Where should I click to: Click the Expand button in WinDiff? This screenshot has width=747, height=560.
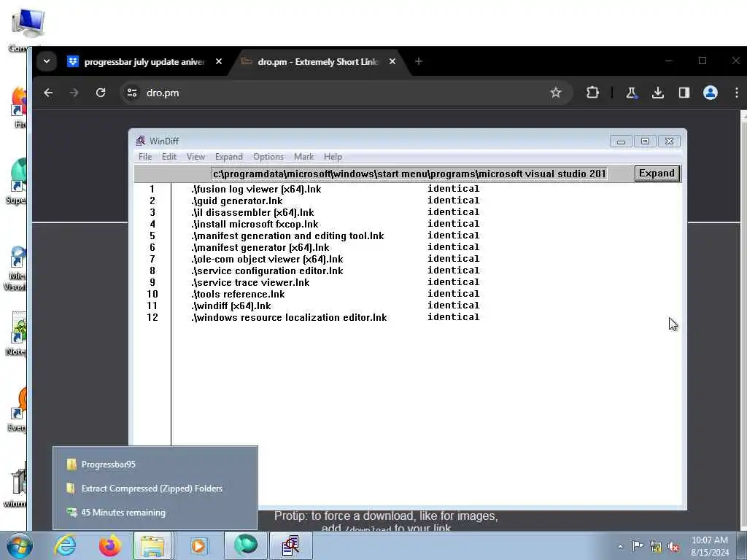(657, 174)
